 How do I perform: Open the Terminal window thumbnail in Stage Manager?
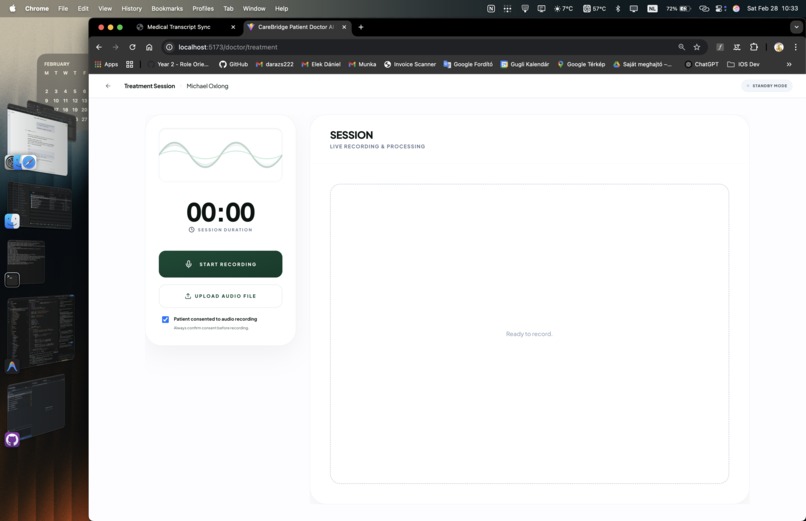coord(26,261)
